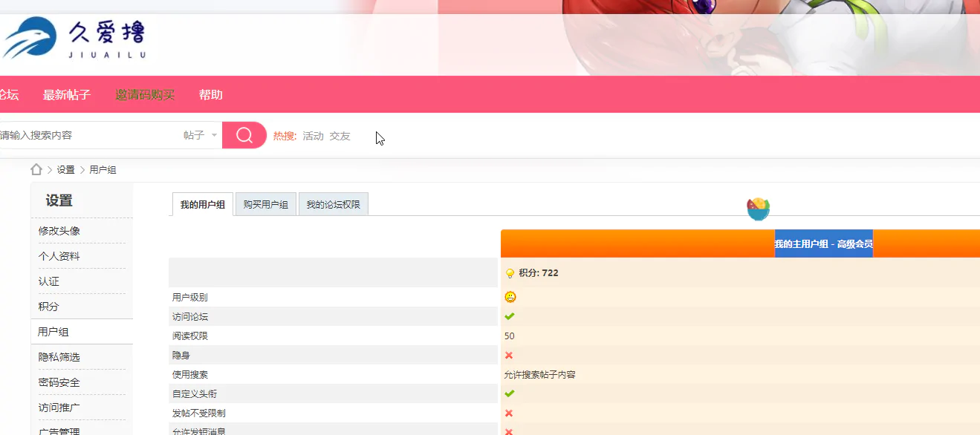Switch to the 我的用户组 tab

tap(203, 204)
